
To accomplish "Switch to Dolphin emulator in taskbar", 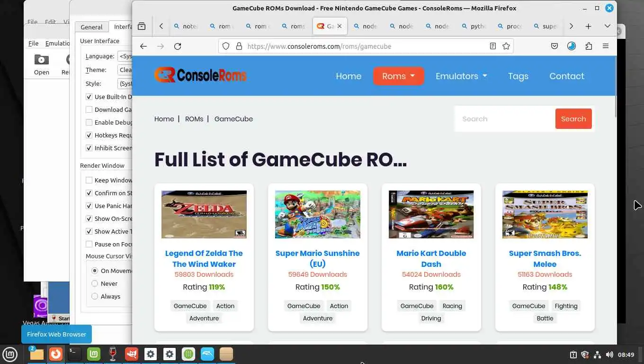I will click(207, 354).
